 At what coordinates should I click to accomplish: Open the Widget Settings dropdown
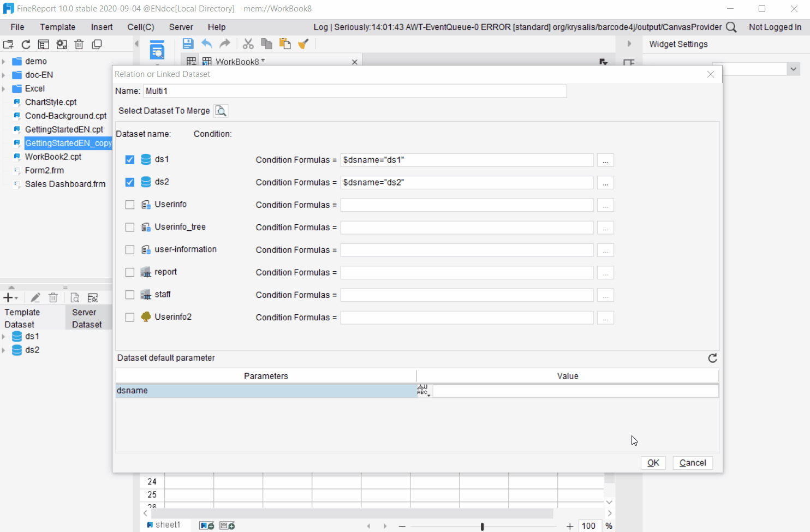point(793,69)
